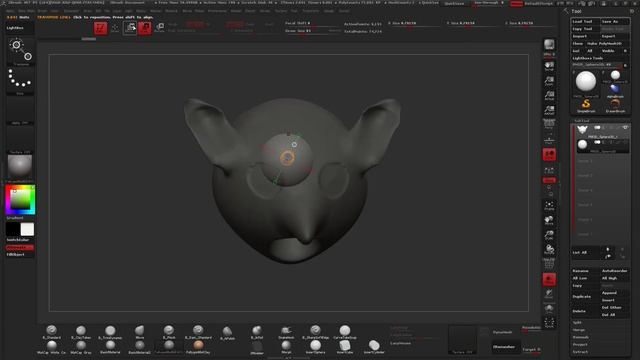
Task: Choose the B_Inflat brush
Action: (257, 332)
